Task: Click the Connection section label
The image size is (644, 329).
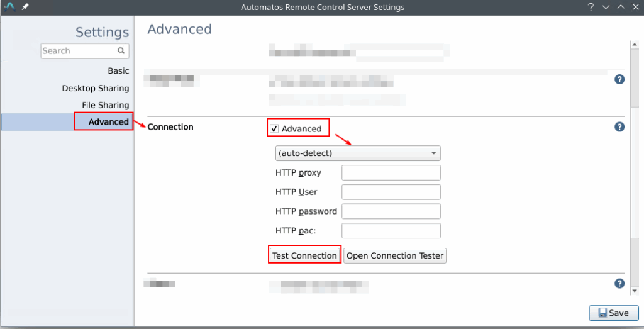Action: [170, 127]
